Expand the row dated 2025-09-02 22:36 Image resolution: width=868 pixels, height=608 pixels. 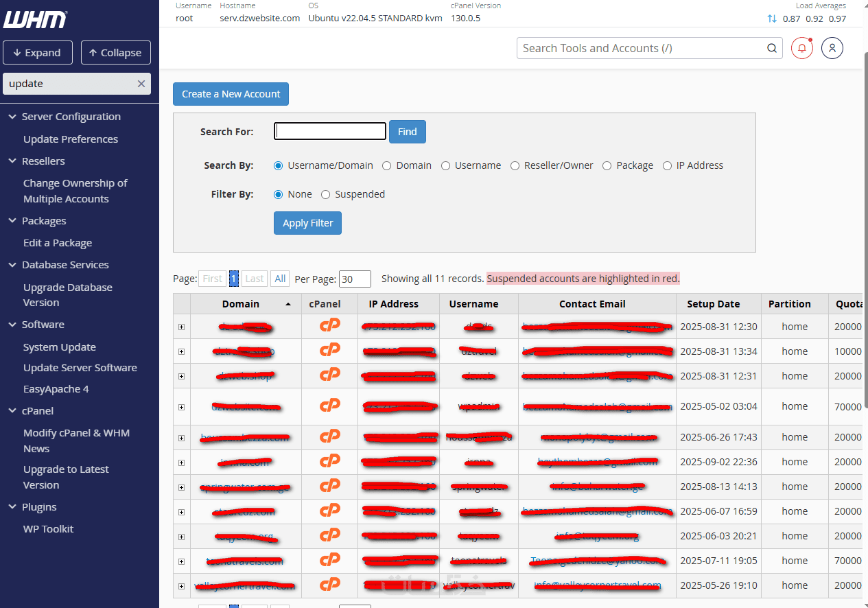click(x=181, y=462)
